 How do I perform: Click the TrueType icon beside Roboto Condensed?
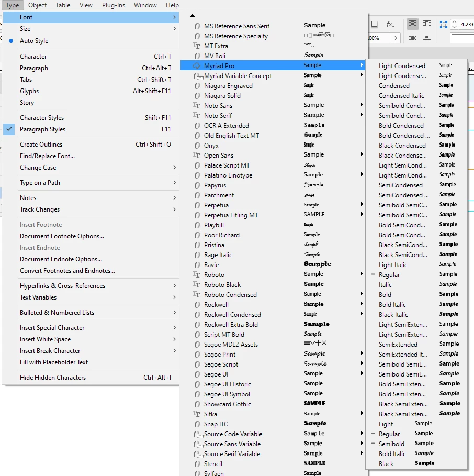click(x=196, y=295)
